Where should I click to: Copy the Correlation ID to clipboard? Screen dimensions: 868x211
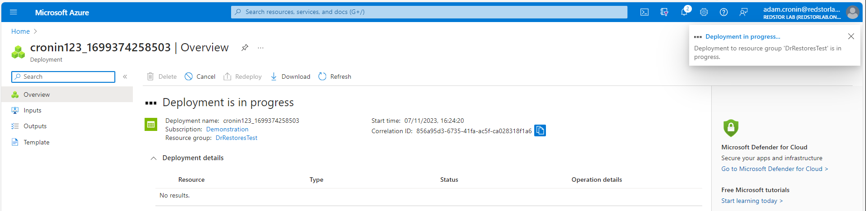tap(540, 130)
